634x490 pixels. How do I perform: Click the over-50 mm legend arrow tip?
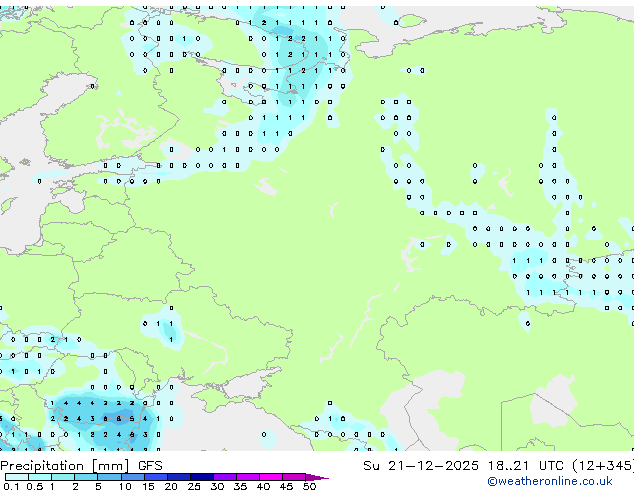[317, 477]
